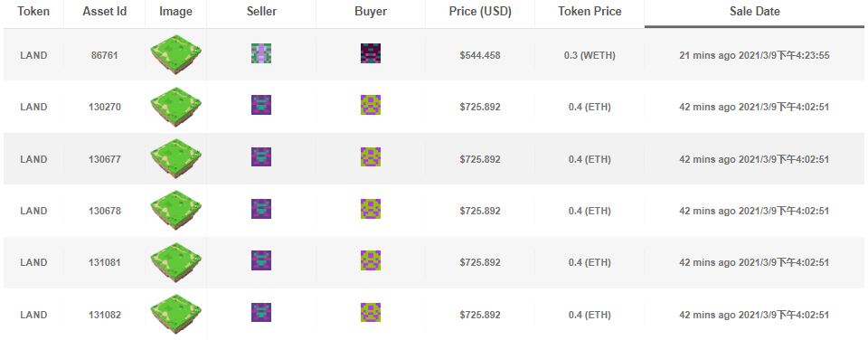This screenshot has width=868, height=340.
Task: Open LAND tile image for asset 131082
Action: tap(176, 314)
